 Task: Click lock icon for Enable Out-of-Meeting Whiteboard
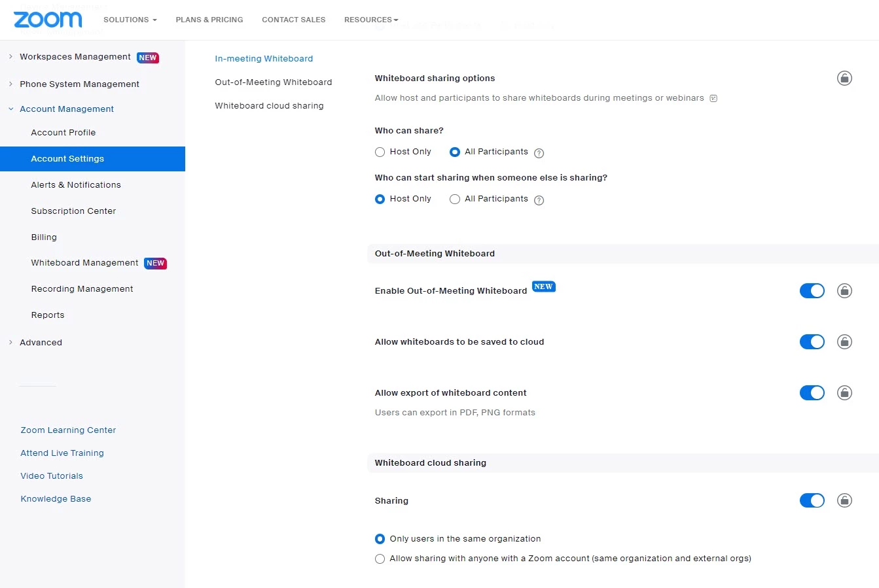click(x=844, y=290)
